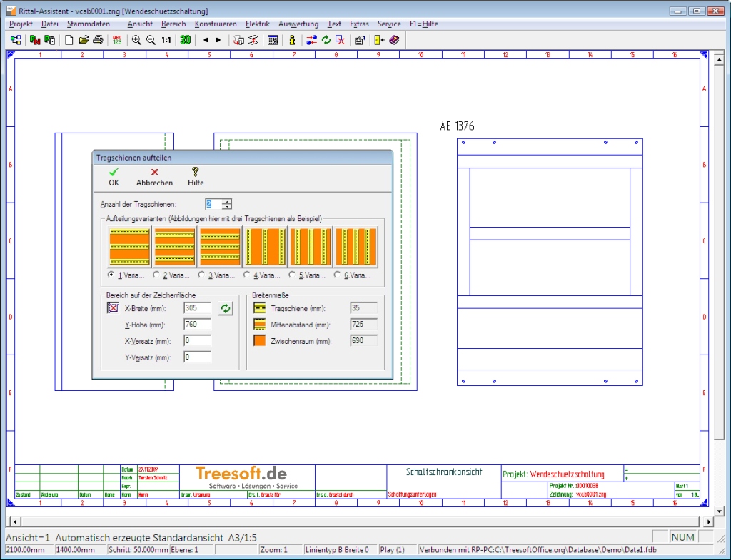Click the new blank document icon
The image size is (731, 560).
click(69, 40)
